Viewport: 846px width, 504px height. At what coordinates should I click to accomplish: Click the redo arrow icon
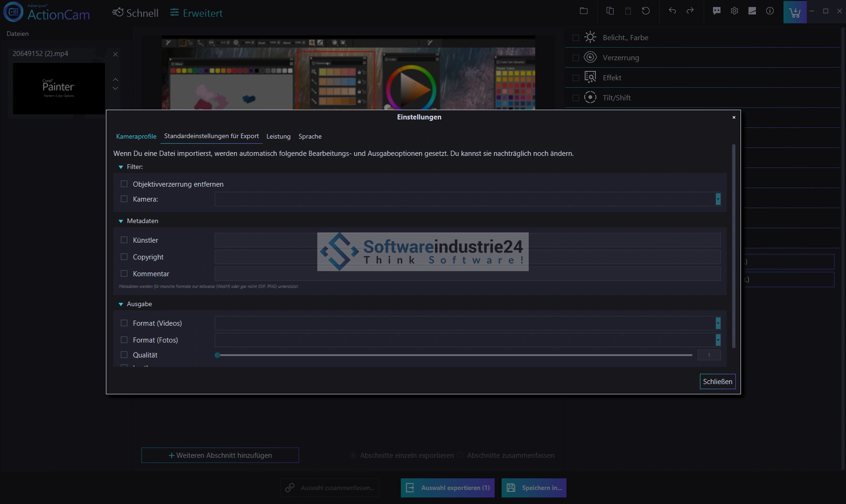(690, 11)
